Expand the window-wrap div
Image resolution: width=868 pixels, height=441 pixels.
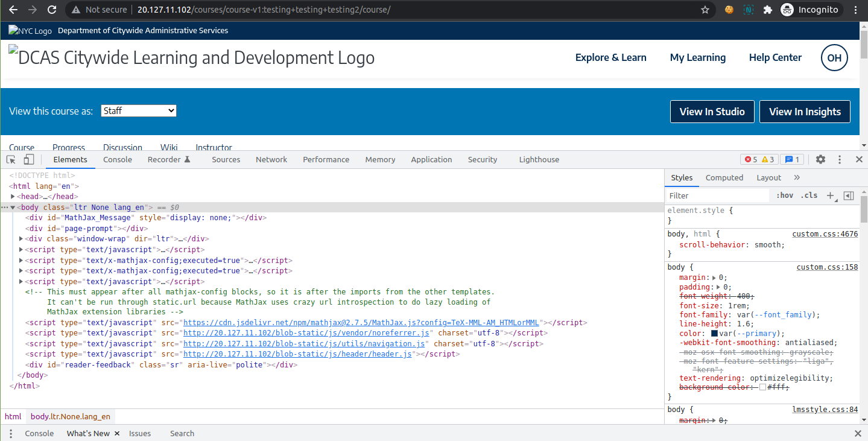click(22, 239)
